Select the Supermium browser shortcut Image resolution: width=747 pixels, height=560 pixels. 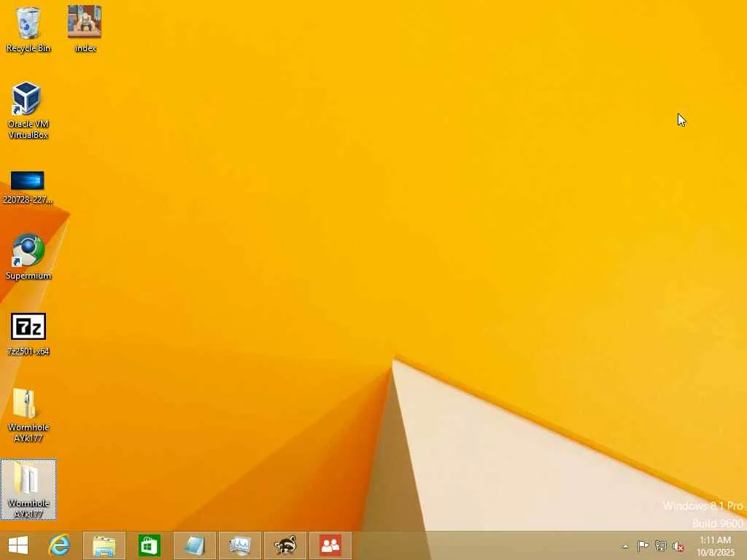click(x=28, y=256)
